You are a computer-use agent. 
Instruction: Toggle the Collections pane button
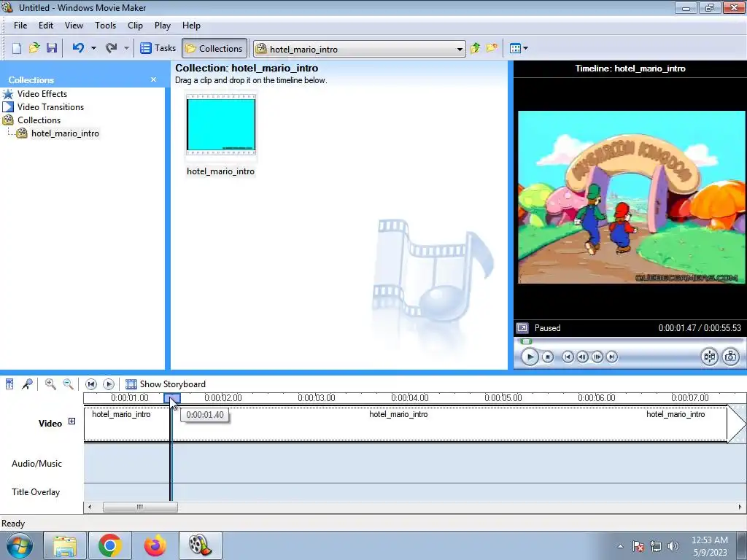tap(214, 48)
